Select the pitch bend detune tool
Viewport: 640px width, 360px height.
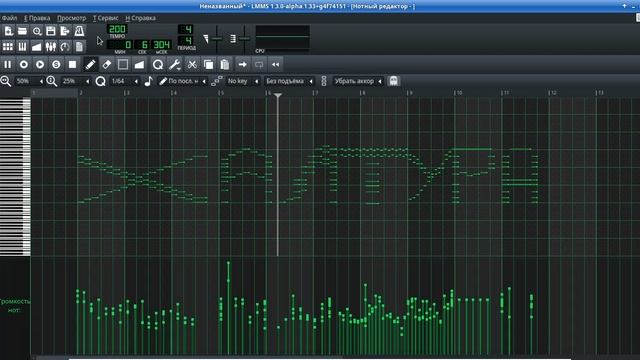click(139, 64)
